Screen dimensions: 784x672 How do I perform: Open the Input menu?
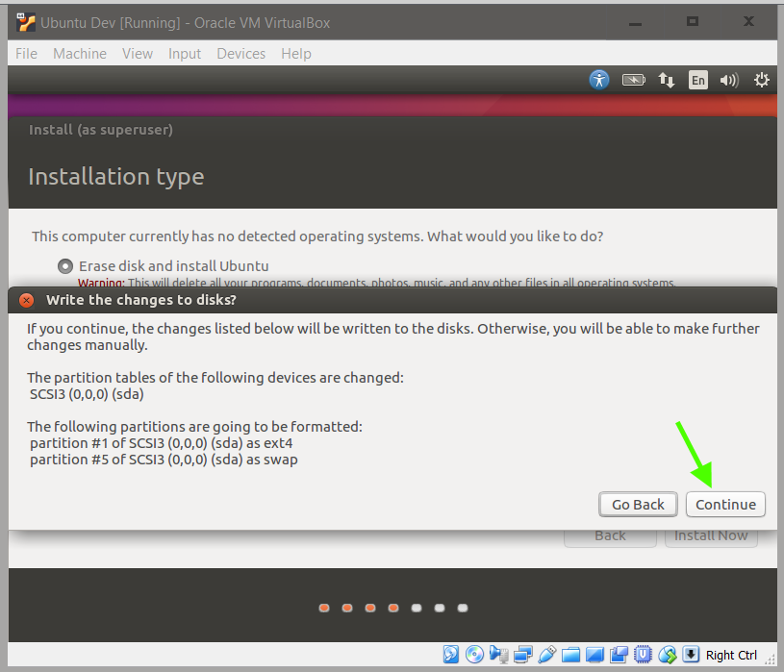pyautogui.click(x=185, y=54)
